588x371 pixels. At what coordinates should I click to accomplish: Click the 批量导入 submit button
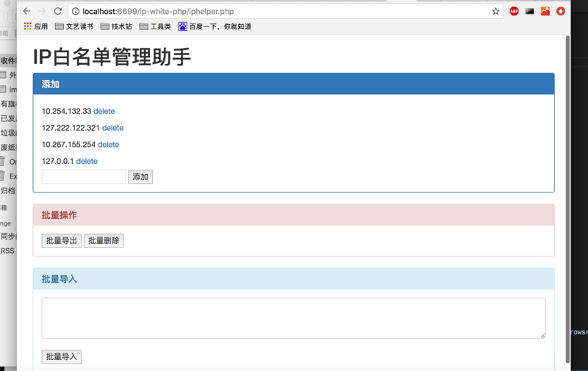pos(62,356)
